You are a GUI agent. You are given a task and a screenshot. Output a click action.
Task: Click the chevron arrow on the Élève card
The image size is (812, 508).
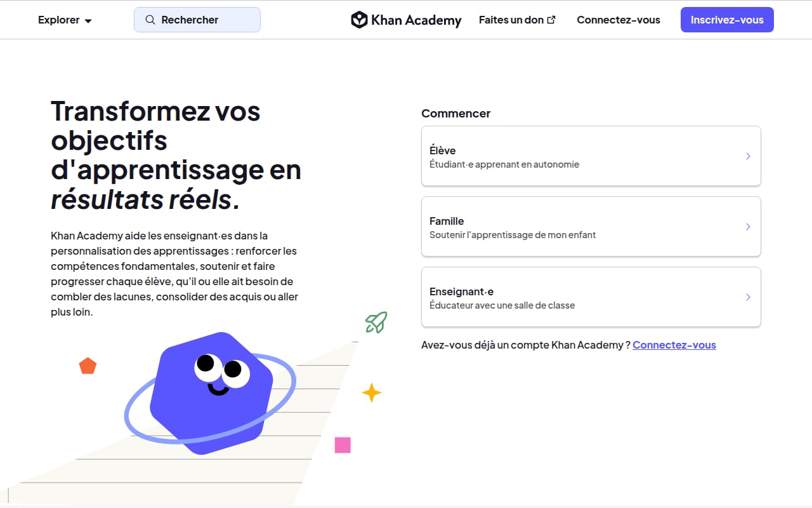[x=748, y=156]
